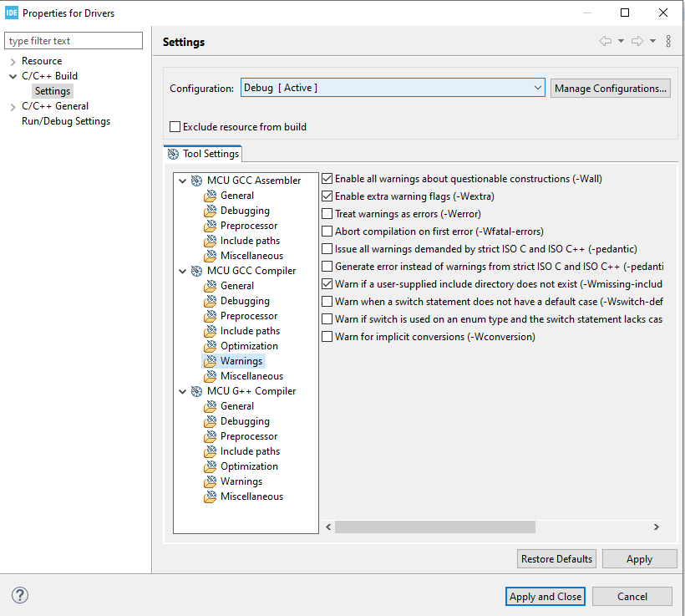Click the forward navigation arrow in Settings header
Screen dimensions: 685x616
(637, 41)
